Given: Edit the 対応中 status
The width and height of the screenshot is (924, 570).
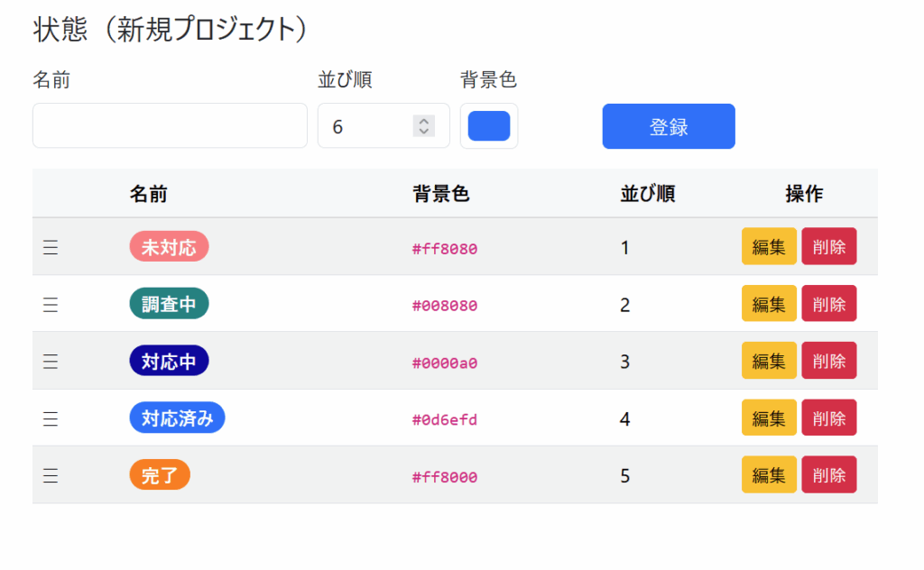Looking at the screenshot, I should [769, 361].
